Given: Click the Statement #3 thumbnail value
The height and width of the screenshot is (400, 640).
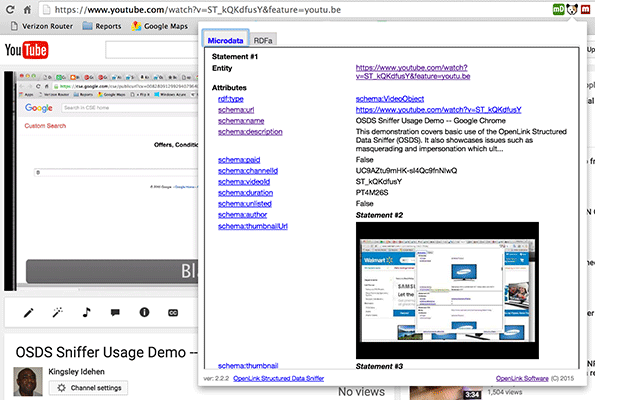Looking at the screenshot, I should coord(379,366).
